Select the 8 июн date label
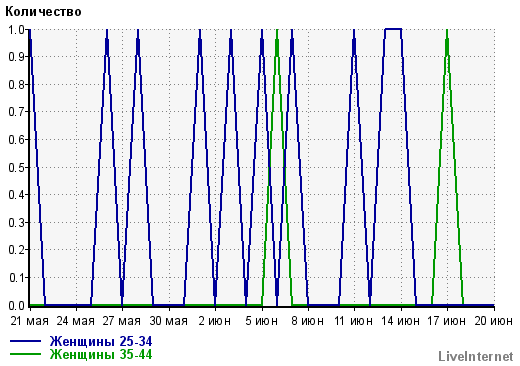520x366 pixels. [307, 321]
